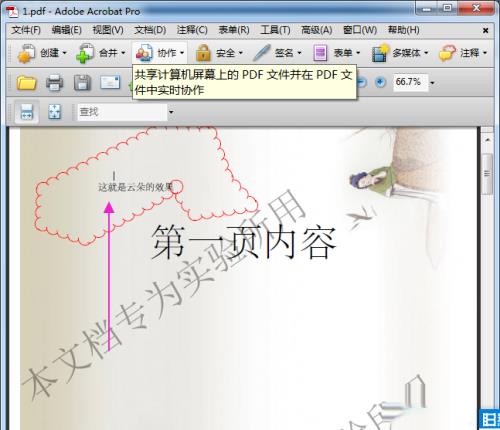
Task: Open a file with the folder icon
Action: (x=26, y=82)
